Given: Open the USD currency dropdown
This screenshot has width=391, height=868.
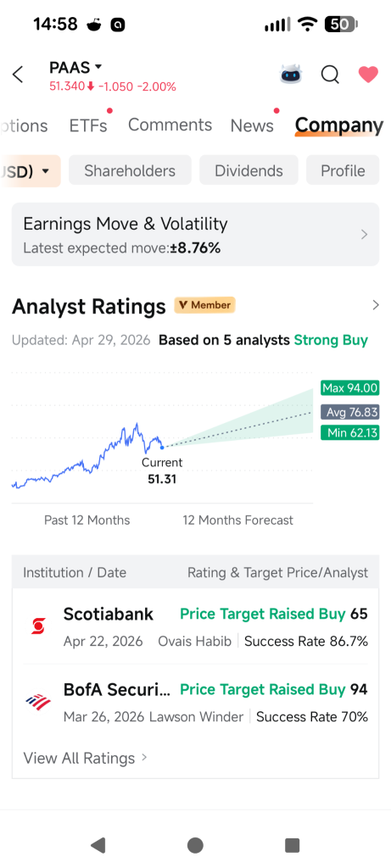Looking at the screenshot, I should [30, 171].
